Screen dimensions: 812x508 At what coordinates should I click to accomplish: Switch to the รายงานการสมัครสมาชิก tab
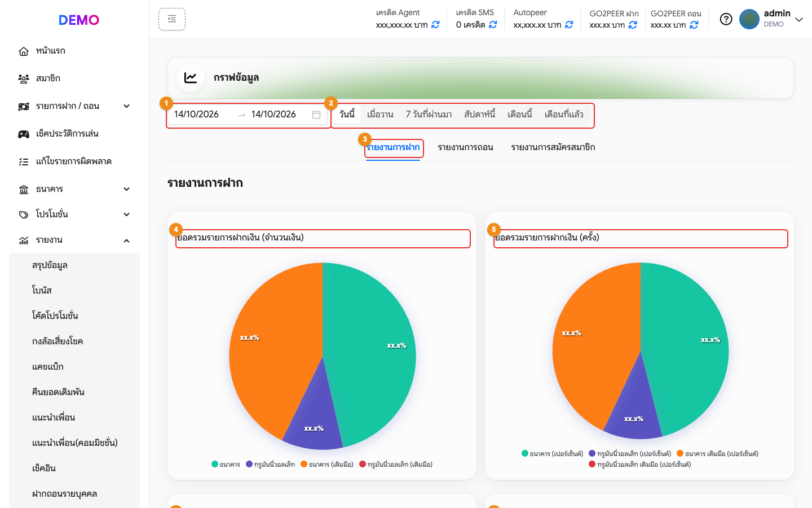(x=553, y=147)
